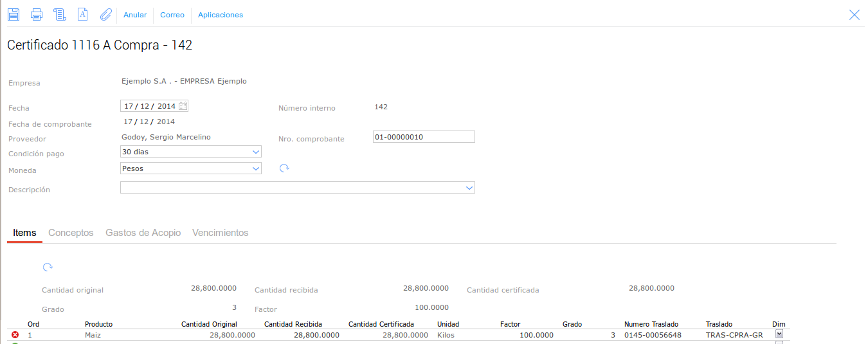Refresh the exchange rate next to Moneda

pyautogui.click(x=284, y=168)
